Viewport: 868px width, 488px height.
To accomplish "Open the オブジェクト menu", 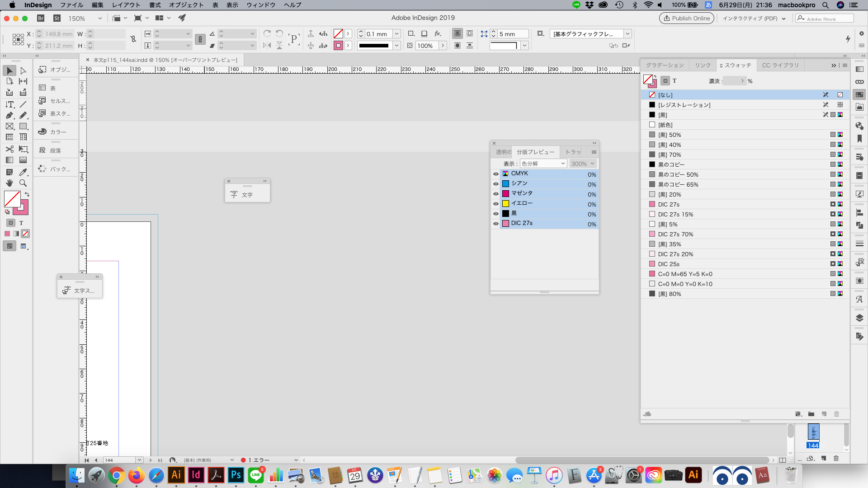I will 186,5.
